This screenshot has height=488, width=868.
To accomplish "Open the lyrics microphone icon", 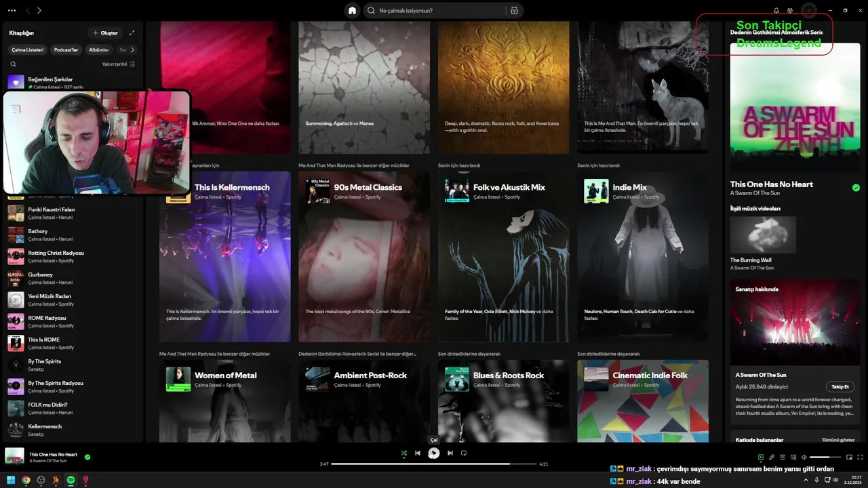I will click(x=771, y=457).
